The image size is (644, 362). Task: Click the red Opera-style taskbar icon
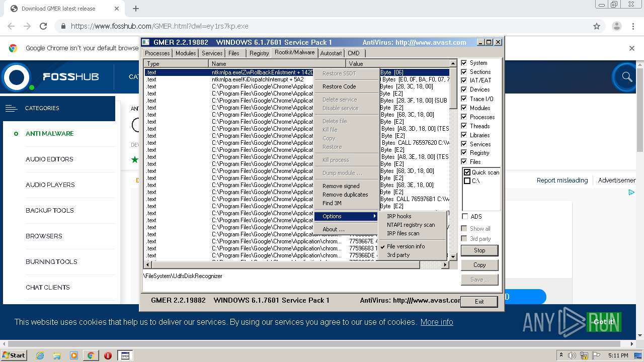pyautogui.click(x=108, y=355)
